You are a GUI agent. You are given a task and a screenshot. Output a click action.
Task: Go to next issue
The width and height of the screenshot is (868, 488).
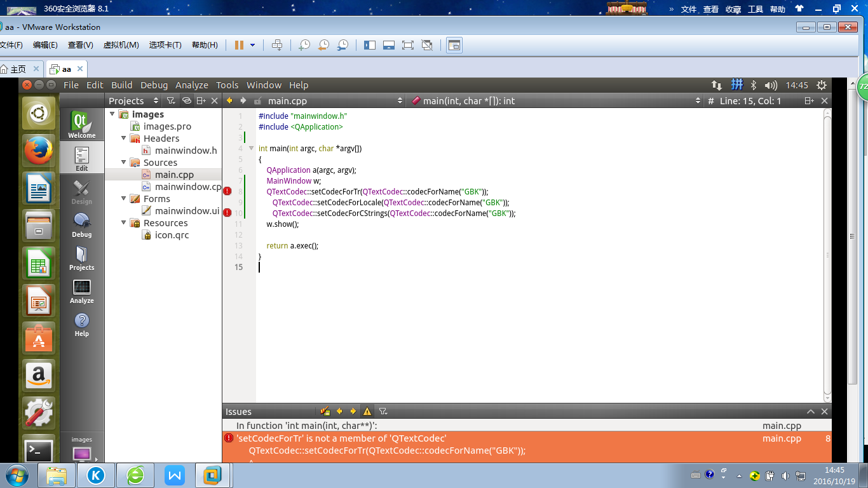click(353, 411)
